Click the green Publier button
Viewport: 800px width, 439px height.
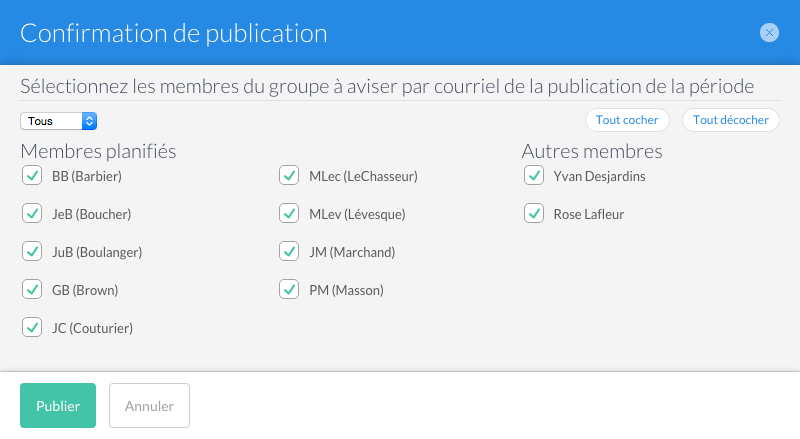coord(58,405)
